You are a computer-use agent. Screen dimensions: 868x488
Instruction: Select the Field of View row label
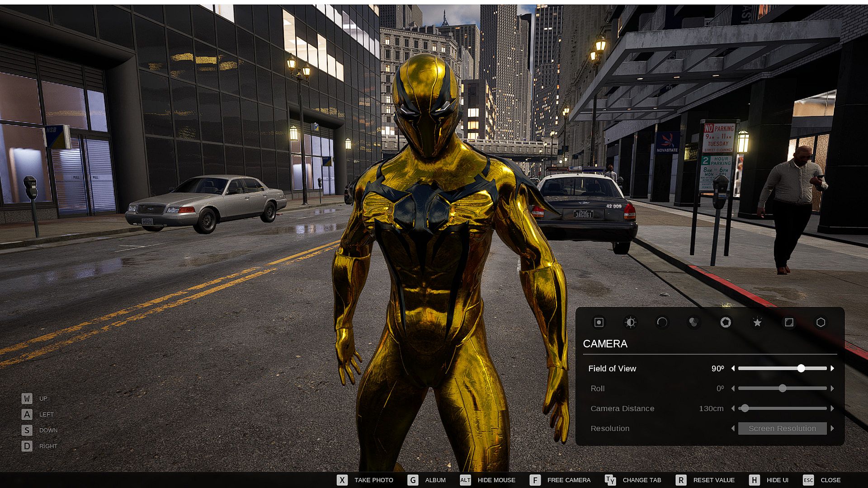click(x=612, y=368)
